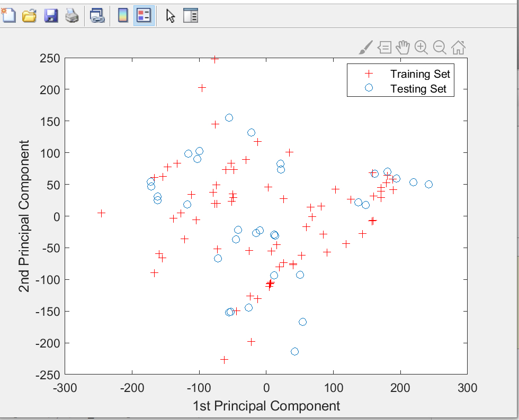Image resolution: width=519 pixels, height=420 pixels.
Task: Open a file with the folder icon
Action: point(29,15)
